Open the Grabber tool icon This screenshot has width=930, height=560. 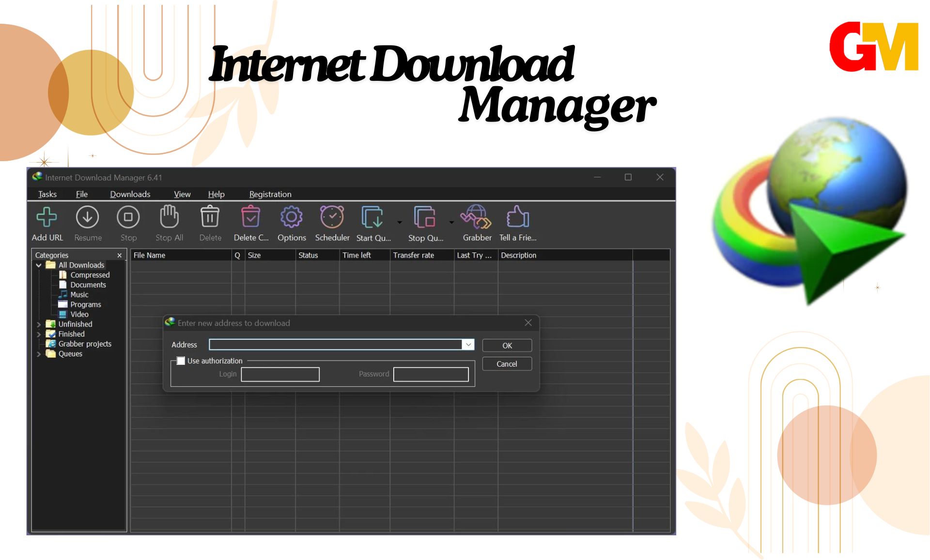[476, 216]
